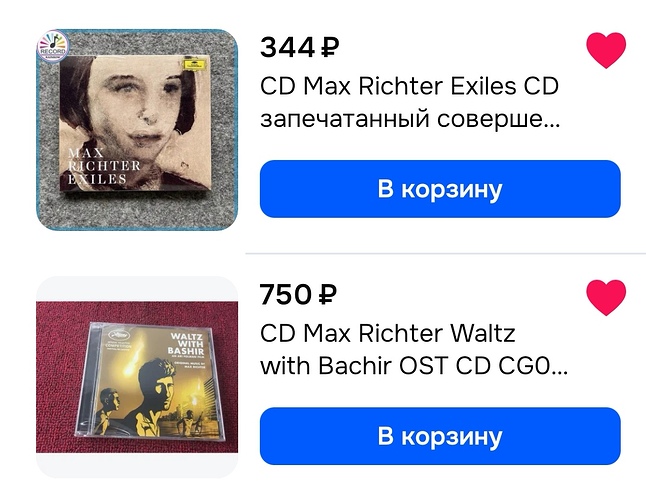The image size is (646, 500).
Task: Open the Max Richter Exiles product photo
Action: (x=137, y=130)
